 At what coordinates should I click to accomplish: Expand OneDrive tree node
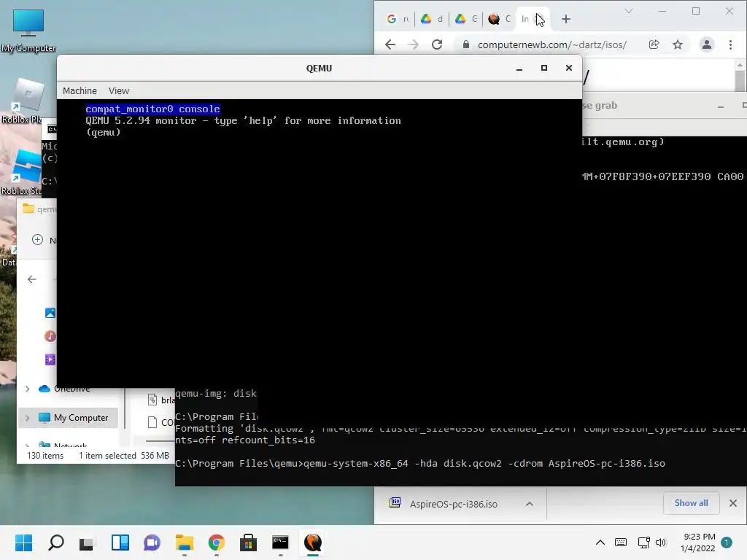click(x=27, y=389)
